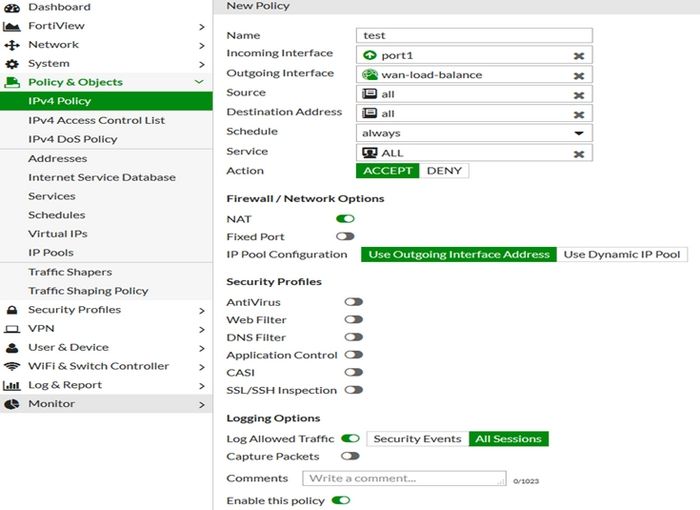Click the Network arrows icon
The image size is (700, 510).
coord(12,45)
